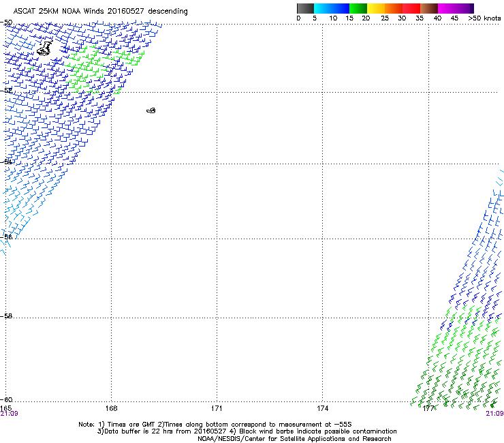
Task: Click the '30' legend scale label
Action: click(x=402, y=18)
